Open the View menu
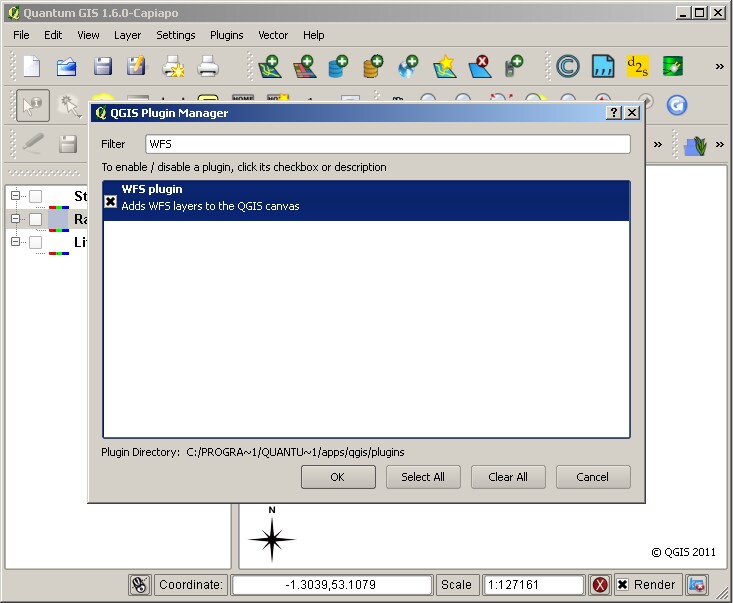Screen dimensions: 733x603 [88, 35]
